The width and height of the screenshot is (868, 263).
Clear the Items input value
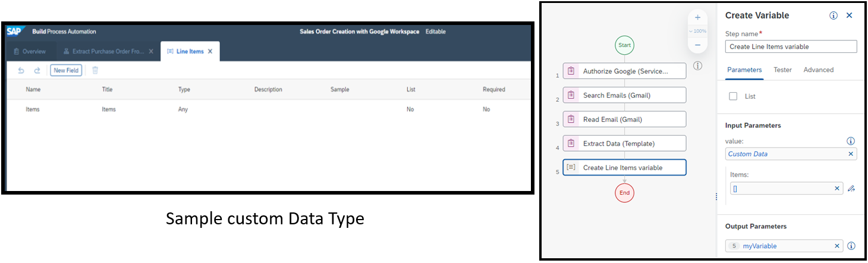tap(837, 188)
